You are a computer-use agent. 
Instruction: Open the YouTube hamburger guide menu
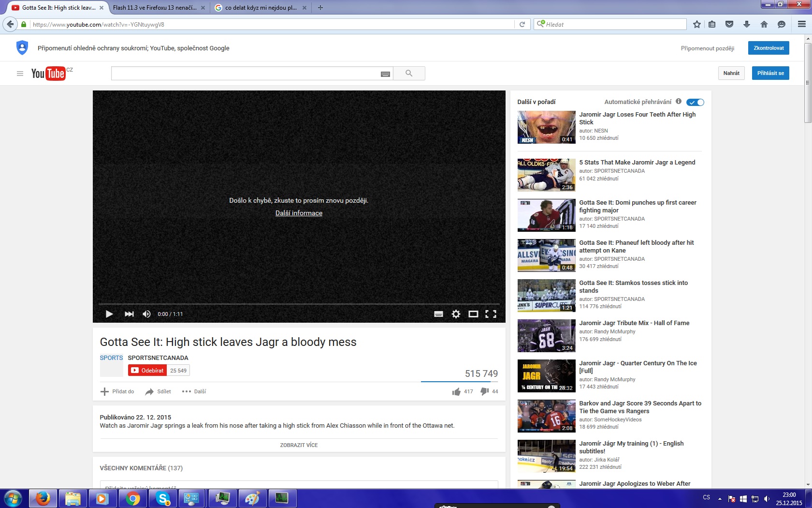(x=20, y=74)
